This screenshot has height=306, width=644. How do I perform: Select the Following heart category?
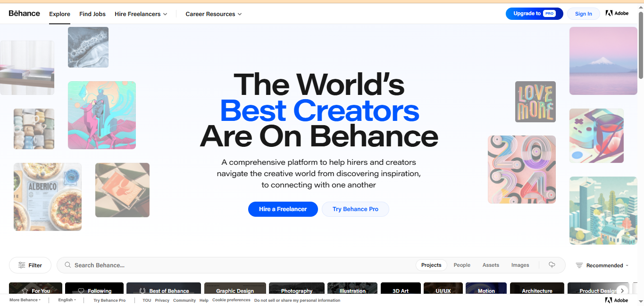coord(94,288)
